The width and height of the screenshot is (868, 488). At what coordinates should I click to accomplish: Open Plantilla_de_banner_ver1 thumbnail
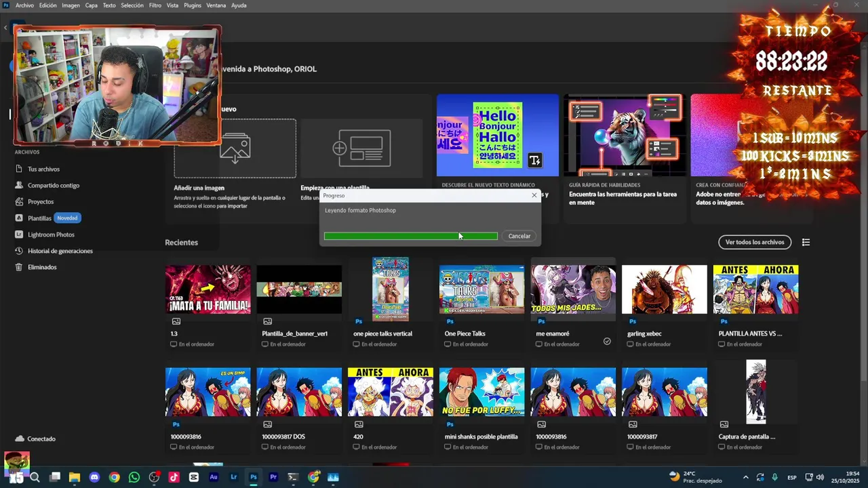coord(299,289)
